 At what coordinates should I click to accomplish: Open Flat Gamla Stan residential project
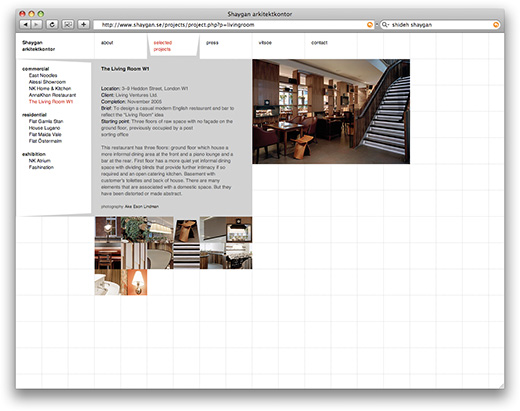pos(46,121)
